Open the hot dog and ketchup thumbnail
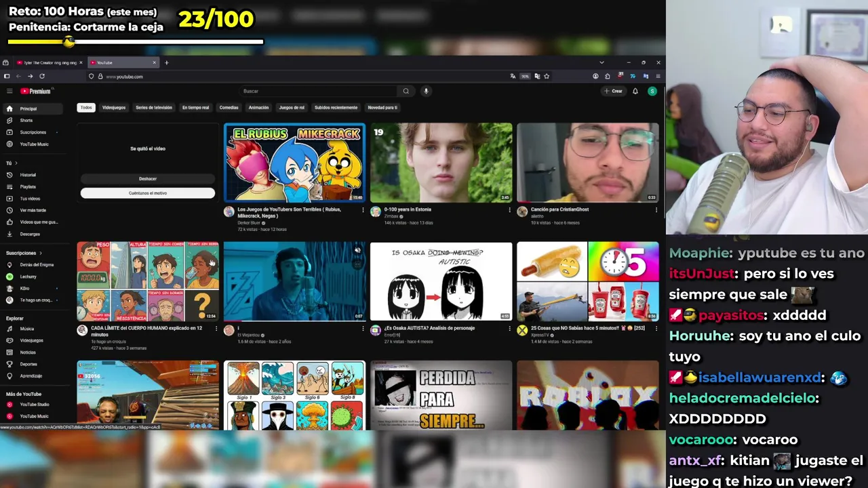This screenshot has width=868, height=488. click(x=587, y=281)
